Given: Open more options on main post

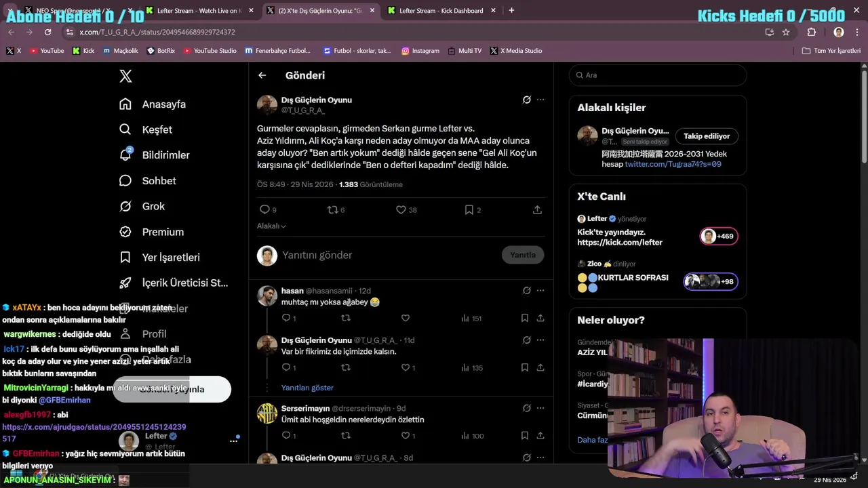Looking at the screenshot, I should (540, 100).
